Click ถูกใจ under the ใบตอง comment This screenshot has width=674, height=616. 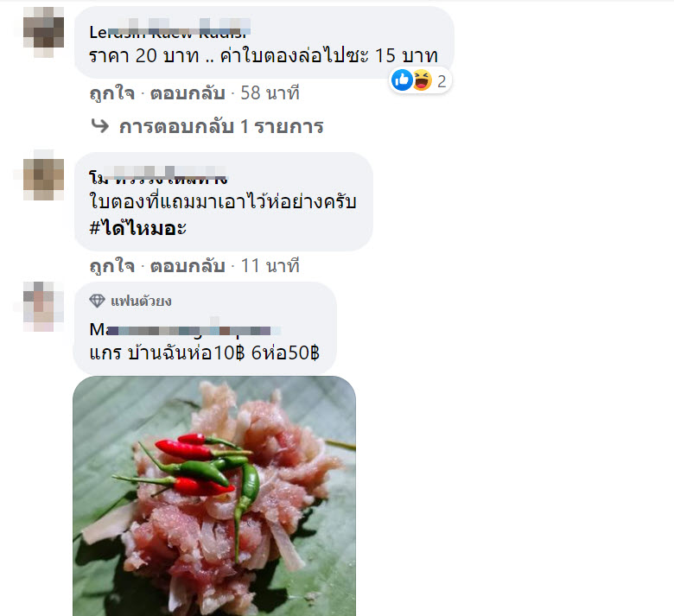(111, 266)
